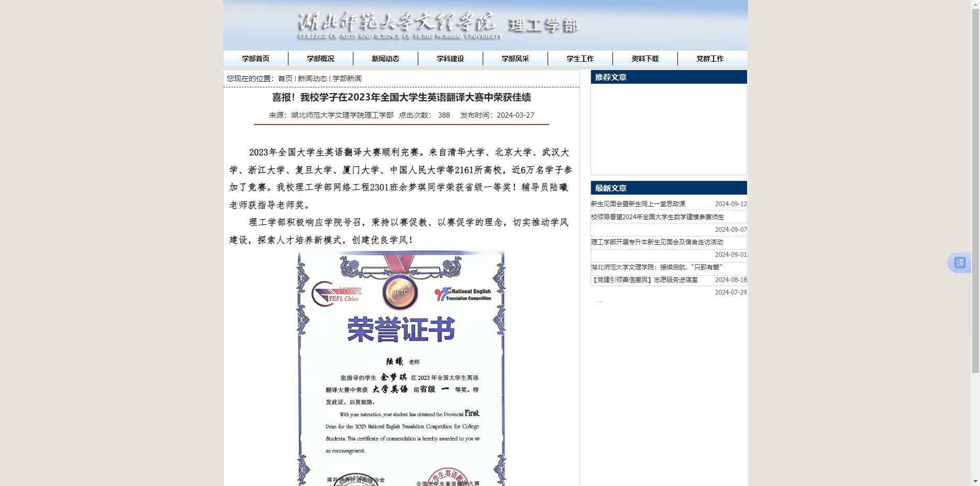Open the 学部首页 menu item
980x486 pixels.
pos(255,59)
